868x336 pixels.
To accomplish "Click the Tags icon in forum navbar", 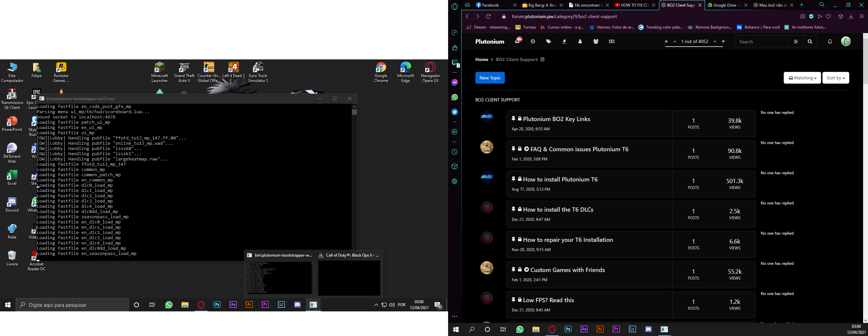I will point(548,41).
